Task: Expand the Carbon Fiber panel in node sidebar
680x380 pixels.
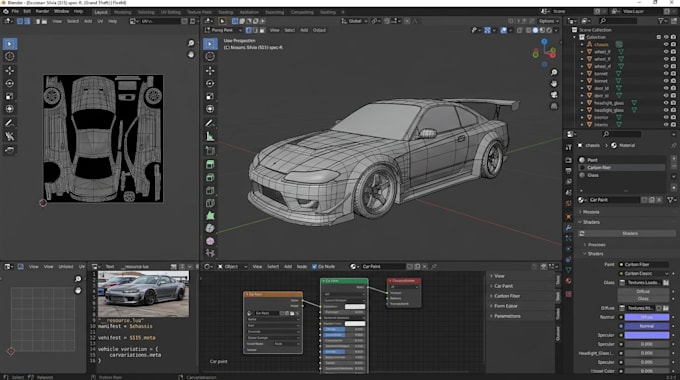Action: point(507,296)
